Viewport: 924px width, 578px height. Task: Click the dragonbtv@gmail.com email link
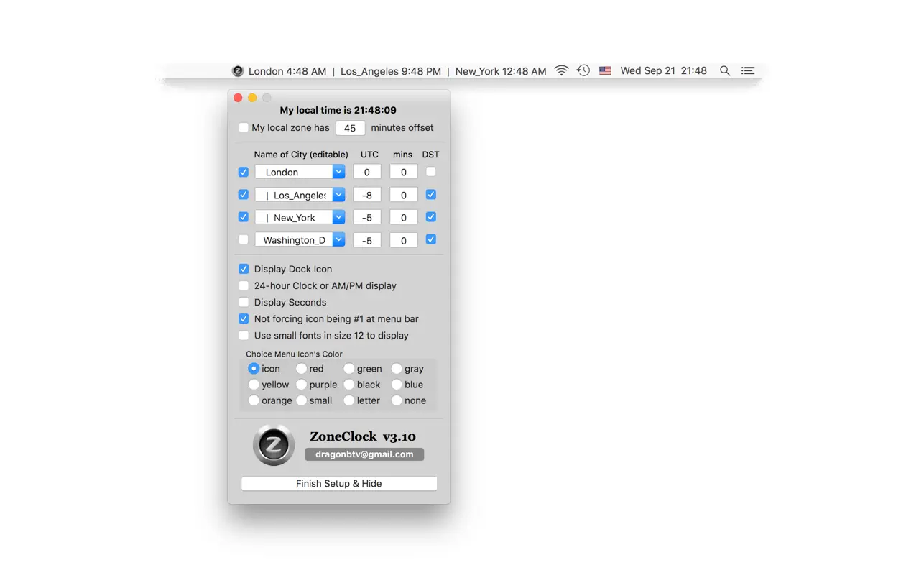pyautogui.click(x=364, y=454)
